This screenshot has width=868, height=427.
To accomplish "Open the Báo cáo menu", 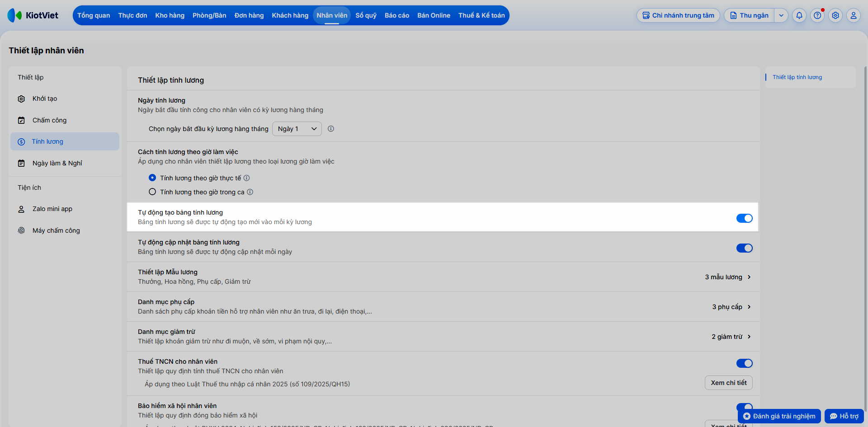I will tap(397, 15).
